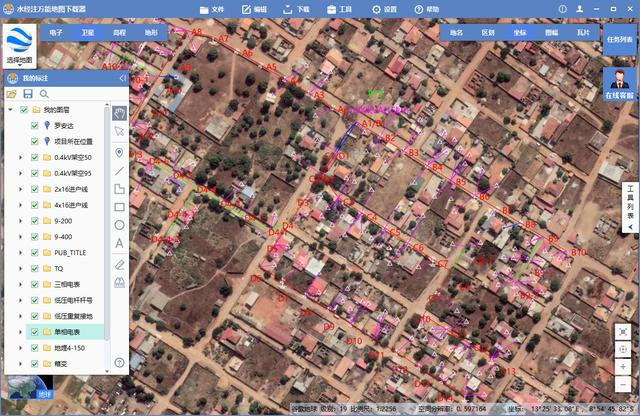
Task: Click the info icon in the title bar
Action: pyautogui.click(x=562, y=9)
